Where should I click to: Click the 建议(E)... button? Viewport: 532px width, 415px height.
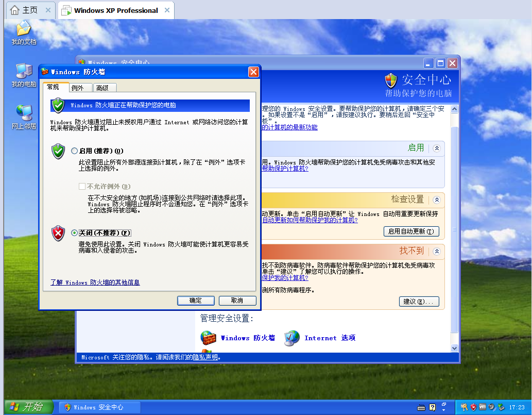click(419, 302)
